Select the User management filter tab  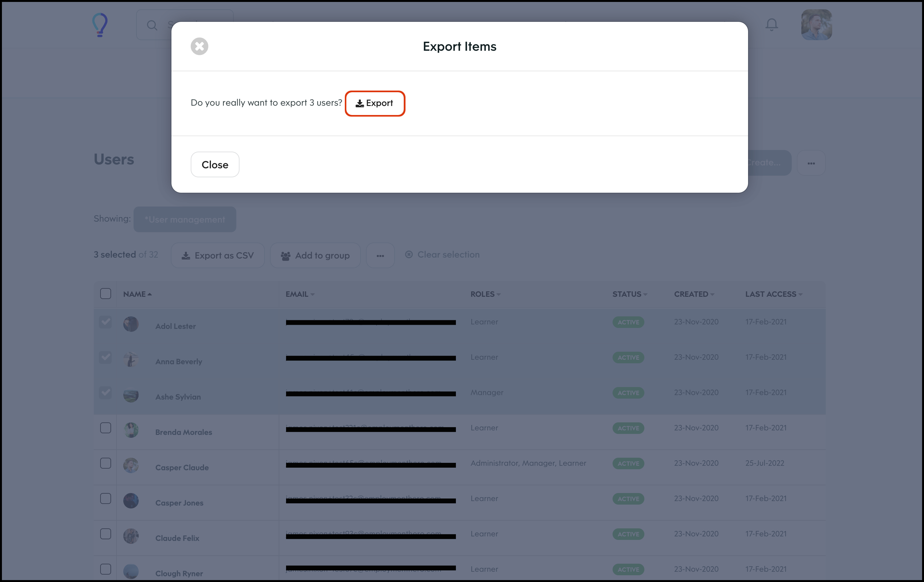coord(185,220)
